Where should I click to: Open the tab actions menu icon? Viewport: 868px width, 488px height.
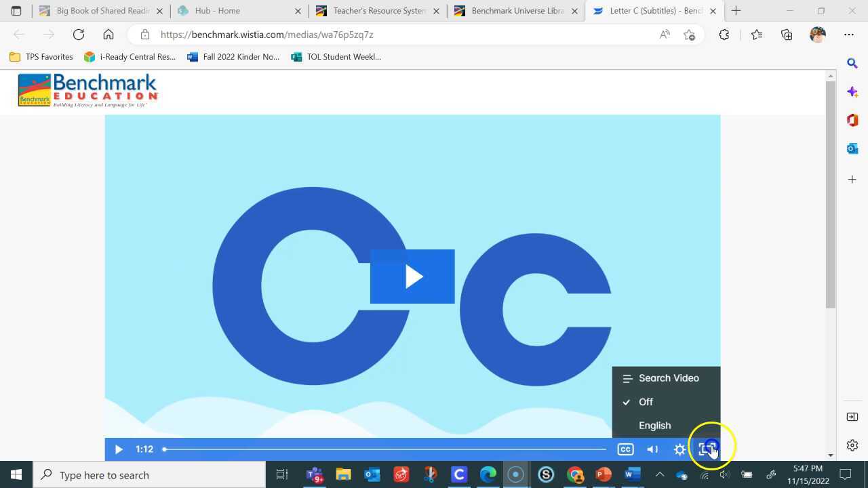point(16,11)
